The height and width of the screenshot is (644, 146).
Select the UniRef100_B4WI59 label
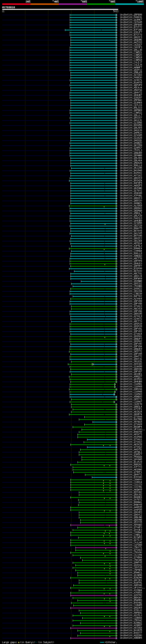coord(131,432)
